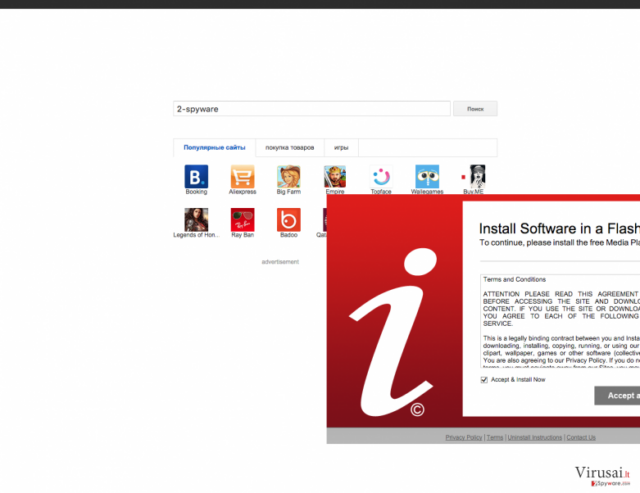Toggle the Accept & Install Now checkbox
Image resolution: width=640 pixels, height=493 pixels.
pyautogui.click(x=484, y=380)
